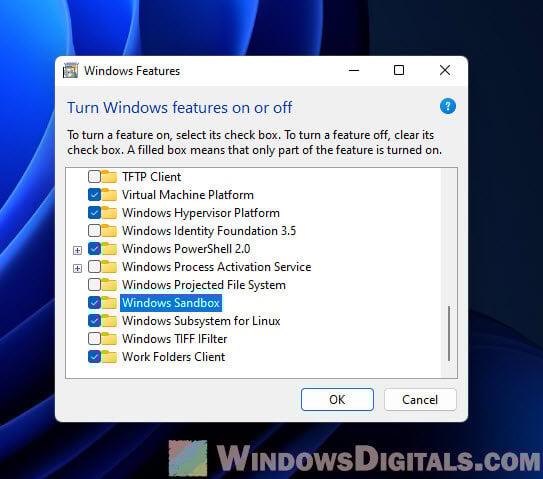Click the features list scrollbar thumb

[x=449, y=333]
